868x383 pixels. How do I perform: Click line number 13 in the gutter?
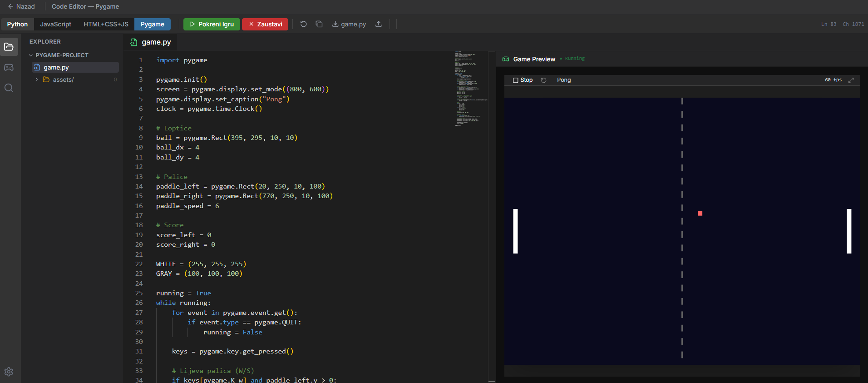click(139, 177)
